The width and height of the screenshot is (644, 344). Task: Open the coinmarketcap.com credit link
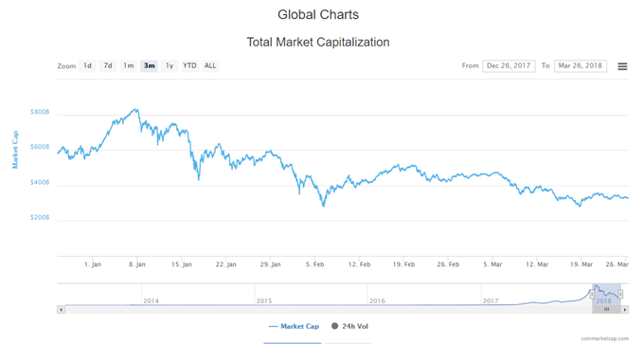click(604, 338)
